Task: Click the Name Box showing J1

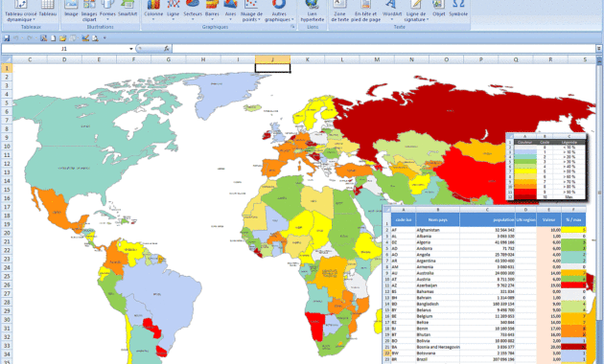Action: pos(65,49)
